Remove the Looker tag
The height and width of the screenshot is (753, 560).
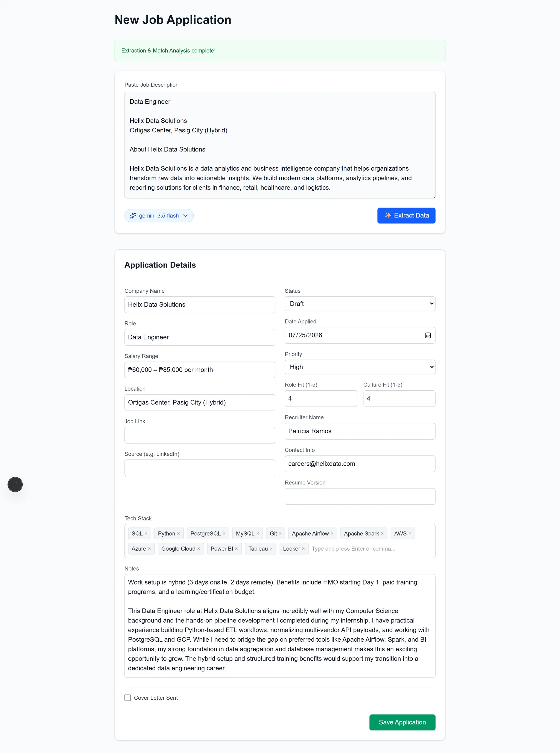(304, 549)
